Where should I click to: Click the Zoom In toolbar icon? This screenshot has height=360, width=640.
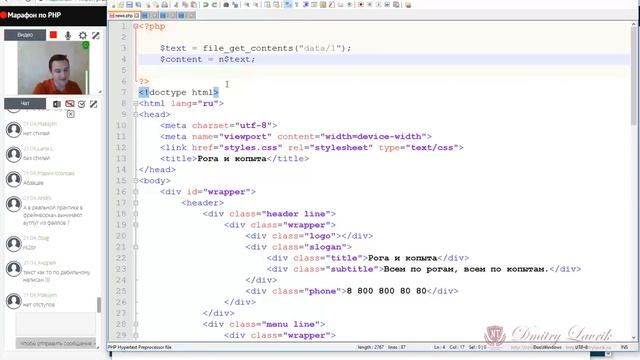coord(247,4)
